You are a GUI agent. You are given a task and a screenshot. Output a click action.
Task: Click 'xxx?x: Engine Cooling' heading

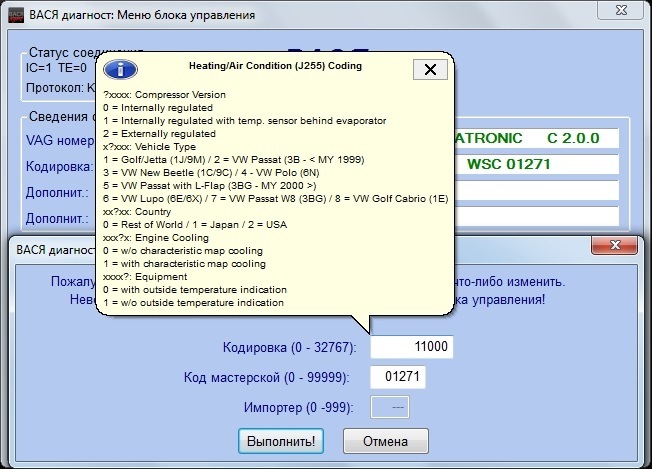(x=156, y=238)
